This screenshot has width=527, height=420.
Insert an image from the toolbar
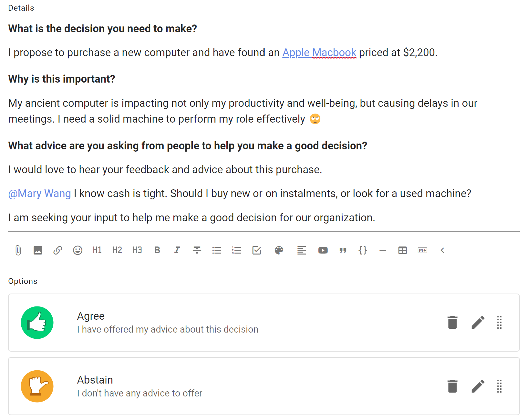[x=38, y=250]
